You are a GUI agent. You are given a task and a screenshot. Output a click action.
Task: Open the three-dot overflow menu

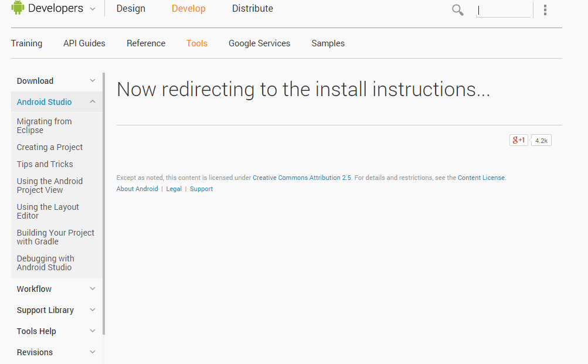(x=545, y=10)
